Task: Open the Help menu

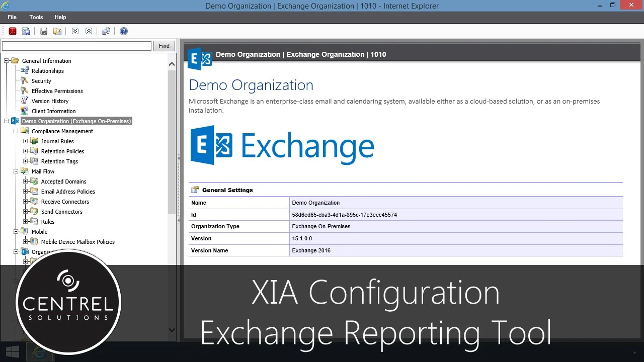Action: (60, 17)
